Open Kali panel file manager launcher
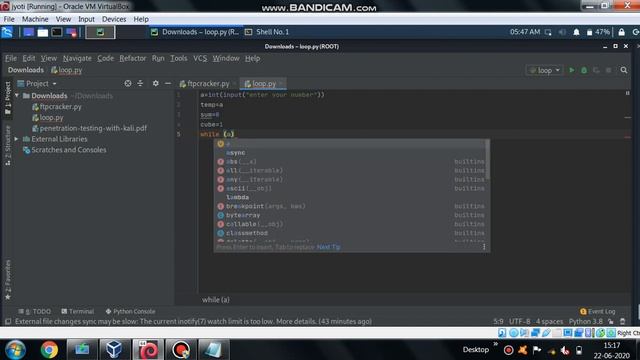This screenshot has height=360, width=640. click(x=42, y=32)
